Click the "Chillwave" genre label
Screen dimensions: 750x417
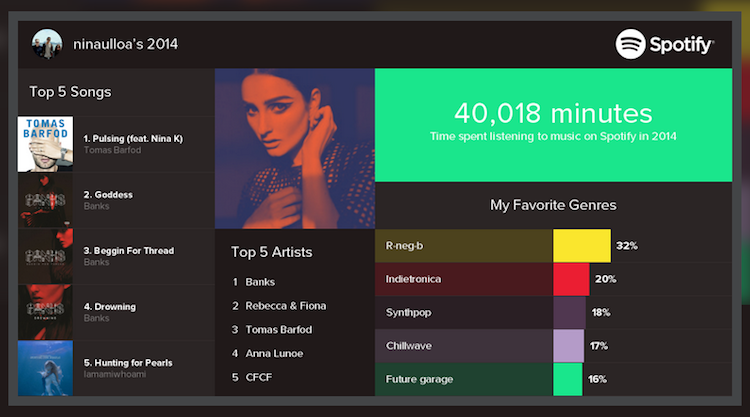point(408,346)
